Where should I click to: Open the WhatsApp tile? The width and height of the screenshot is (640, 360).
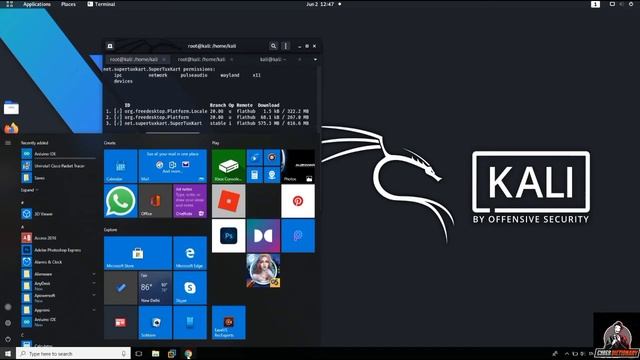(120, 201)
